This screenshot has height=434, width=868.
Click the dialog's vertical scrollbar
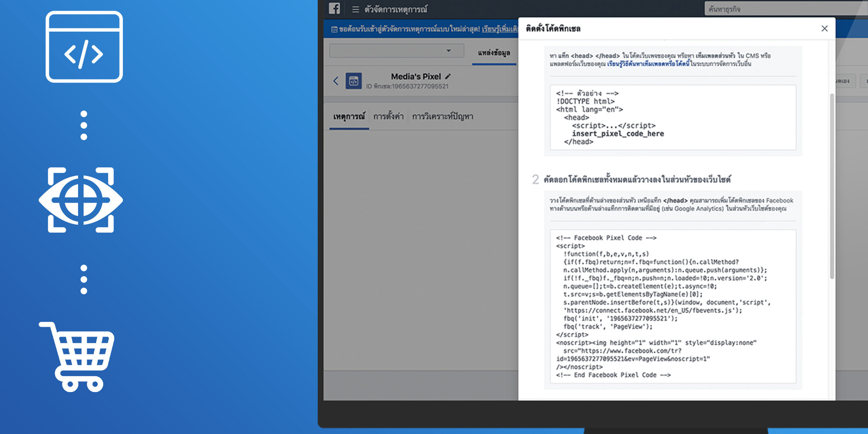tap(832, 185)
